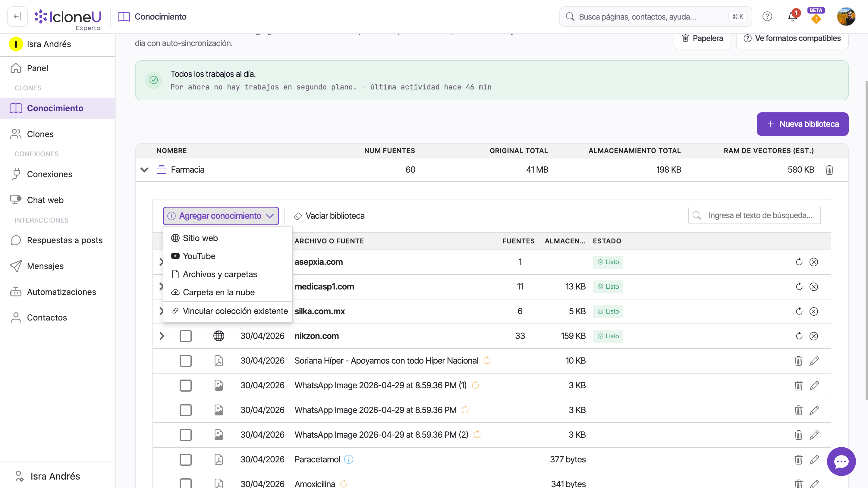Screen dimensions: 868x488
Task: Focus the global search bar
Action: coord(656,17)
